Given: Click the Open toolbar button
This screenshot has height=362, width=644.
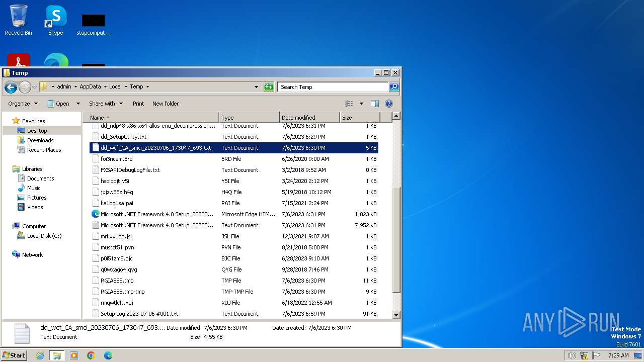Looking at the screenshot, I should [x=59, y=104].
